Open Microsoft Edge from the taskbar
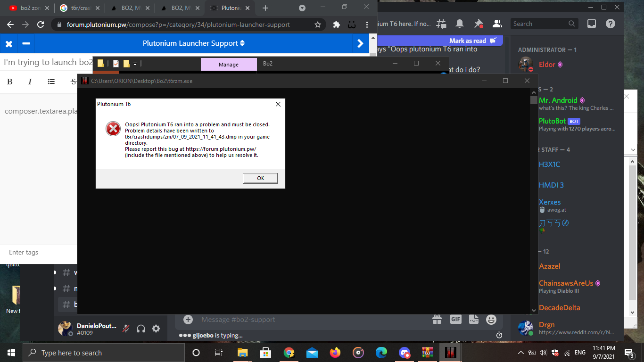 point(381,353)
